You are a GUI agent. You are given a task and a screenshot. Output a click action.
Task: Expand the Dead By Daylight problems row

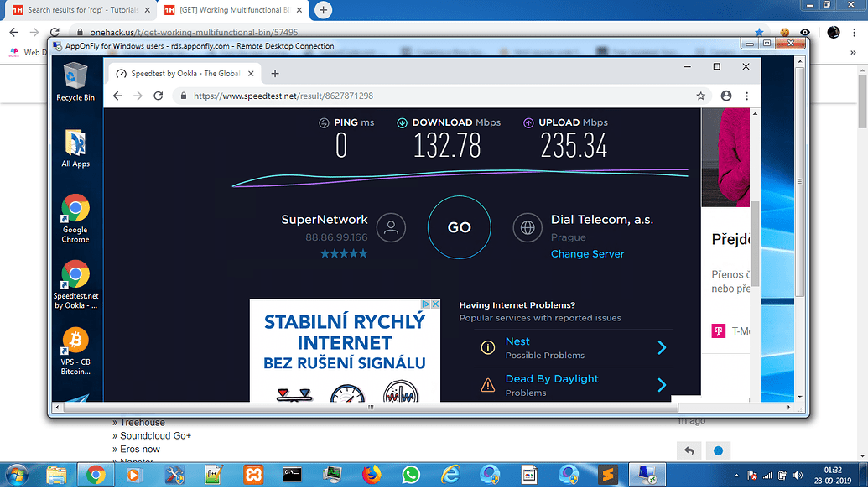click(x=573, y=386)
